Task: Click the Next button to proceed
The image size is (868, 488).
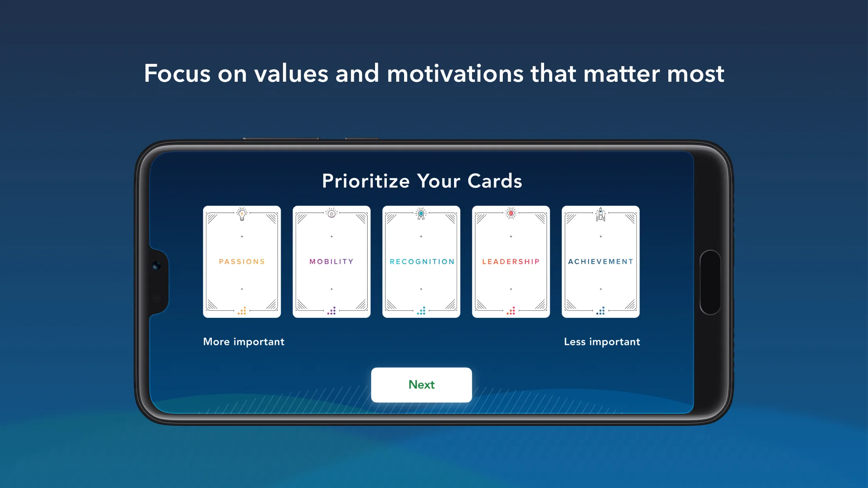Action: 421,384
